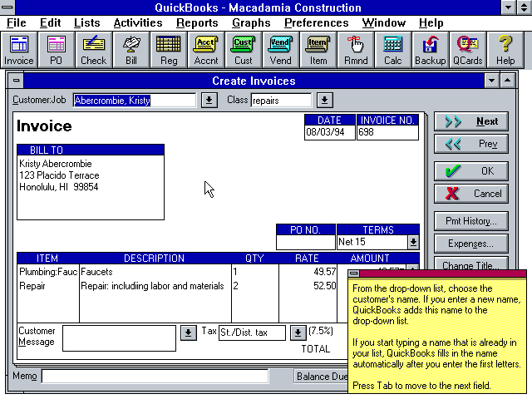Viewport: 532px width, 399px height.
Task: Click the rate 52.50 cell
Action: pyautogui.click(x=308, y=286)
